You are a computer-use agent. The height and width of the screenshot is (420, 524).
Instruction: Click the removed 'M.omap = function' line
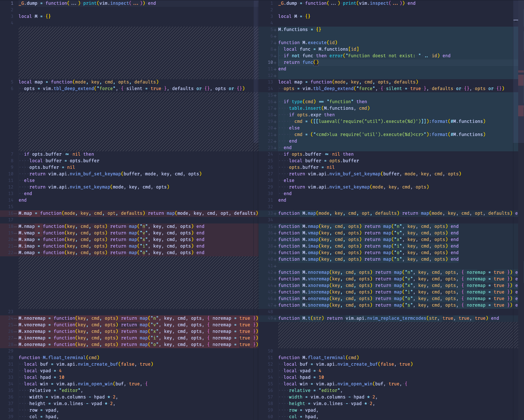coord(111,253)
